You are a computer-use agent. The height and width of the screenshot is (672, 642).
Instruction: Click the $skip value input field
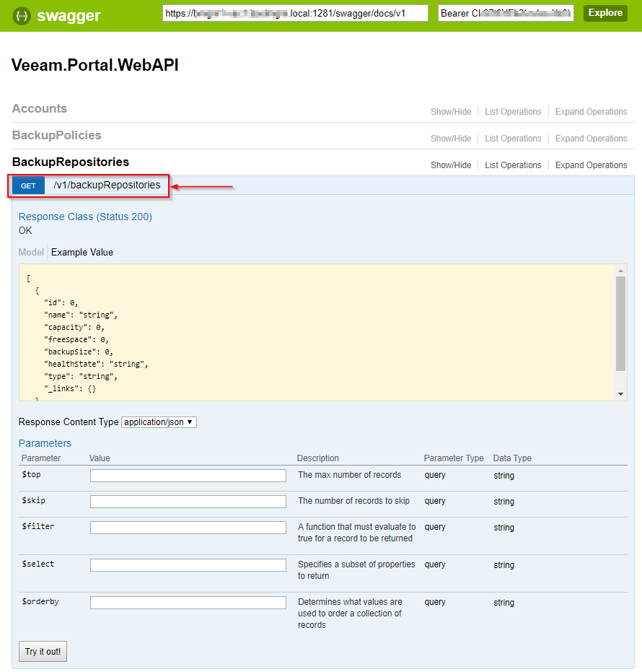click(x=188, y=502)
